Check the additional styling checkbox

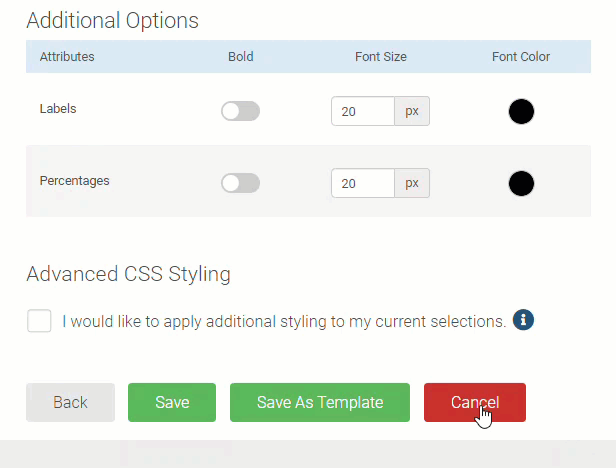point(39,321)
